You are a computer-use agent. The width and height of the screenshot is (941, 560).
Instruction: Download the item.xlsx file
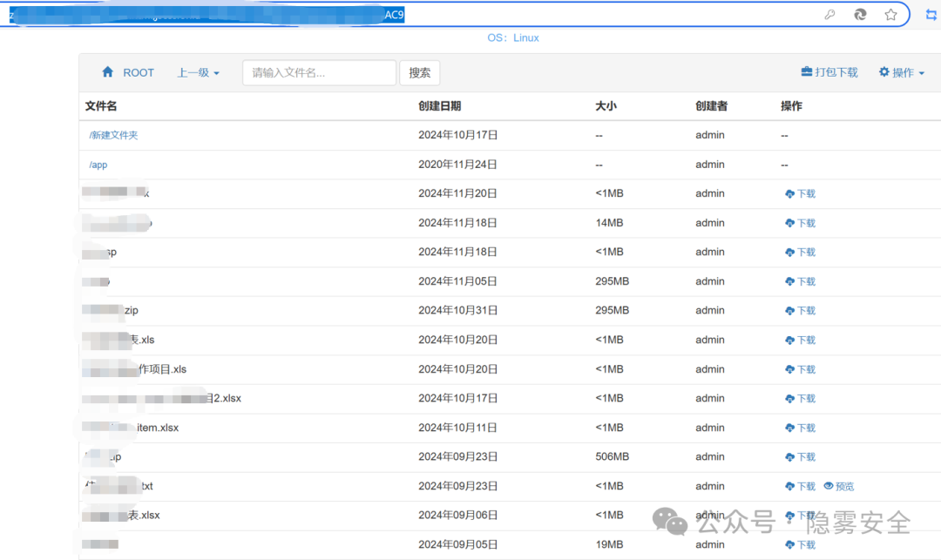click(800, 428)
